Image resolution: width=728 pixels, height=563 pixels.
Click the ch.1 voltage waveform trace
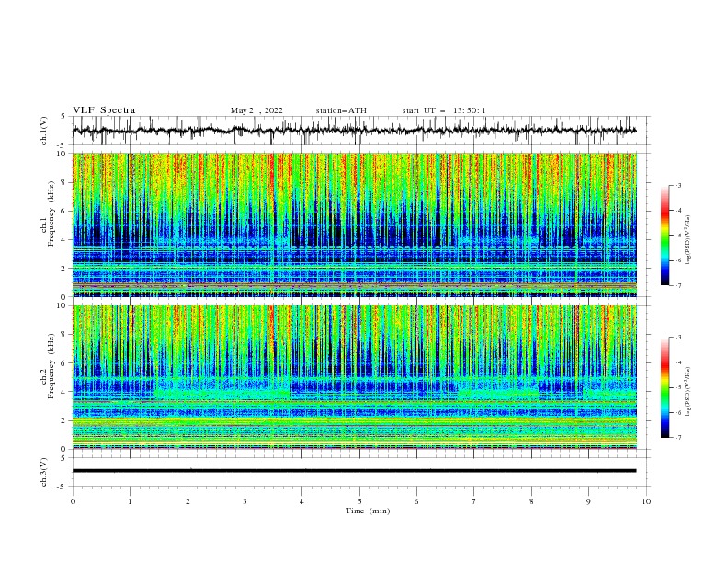pyautogui.click(x=355, y=131)
